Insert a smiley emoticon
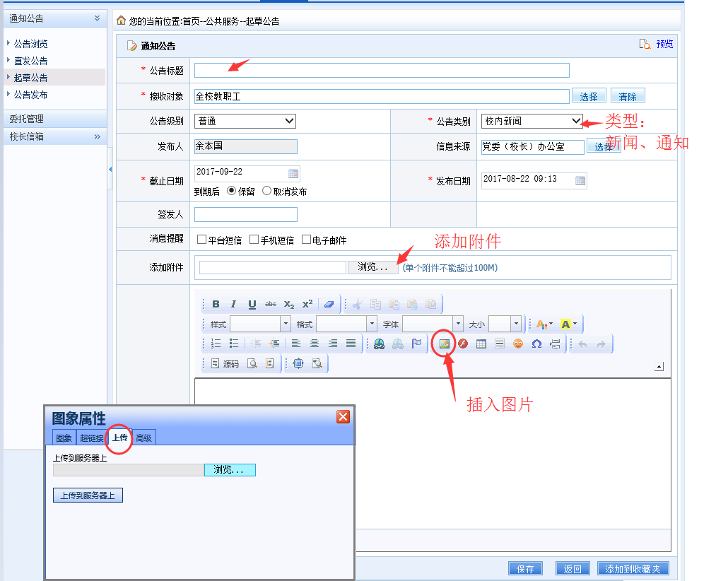This screenshot has width=728, height=581. click(x=518, y=344)
